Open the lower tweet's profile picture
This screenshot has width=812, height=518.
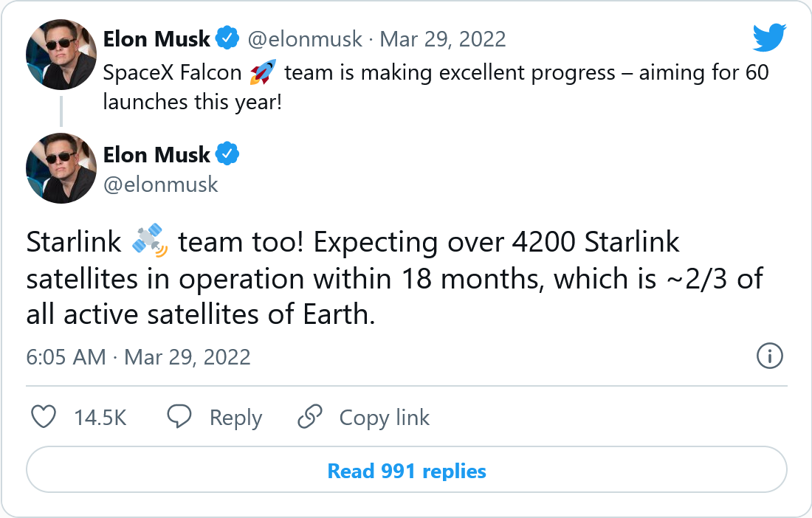point(61,168)
